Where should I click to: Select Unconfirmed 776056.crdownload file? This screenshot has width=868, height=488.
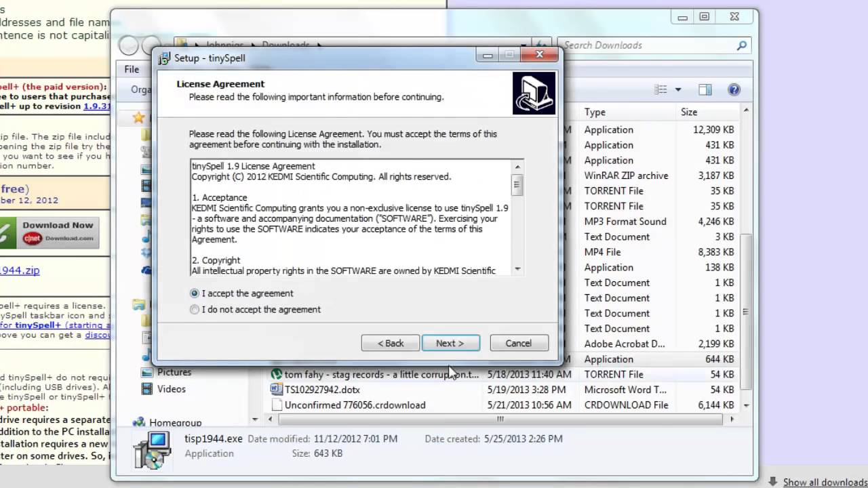tap(355, 405)
